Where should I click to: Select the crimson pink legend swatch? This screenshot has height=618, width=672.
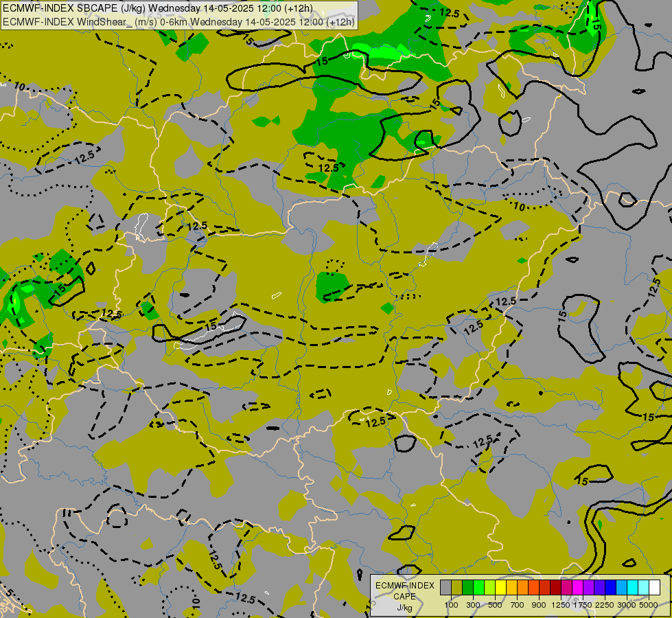(x=566, y=588)
